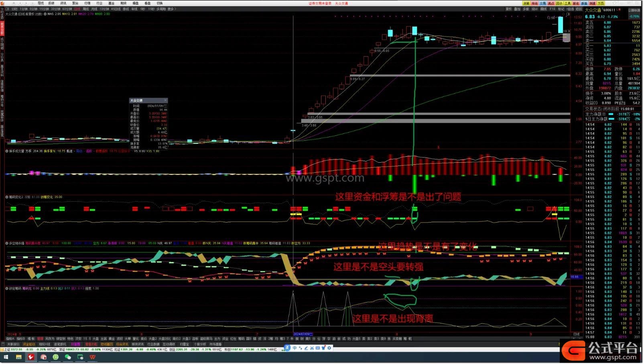Image resolution: width=644 pixels, height=364 pixels.
Task: Switch chart to 周线 weekly period
Action: pyautogui.click(x=86, y=9)
